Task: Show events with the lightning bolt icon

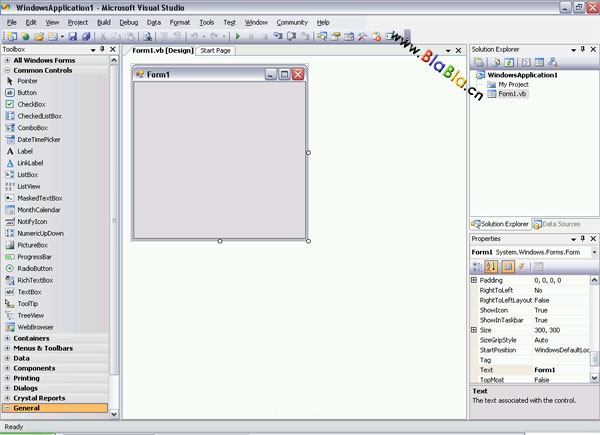Action: (522, 266)
